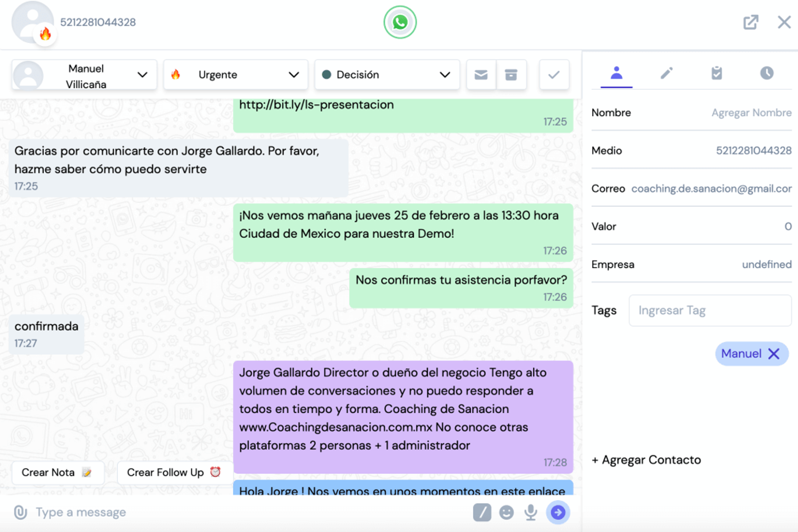
Task: Open quick replies slash icon
Action: (482, 512)
